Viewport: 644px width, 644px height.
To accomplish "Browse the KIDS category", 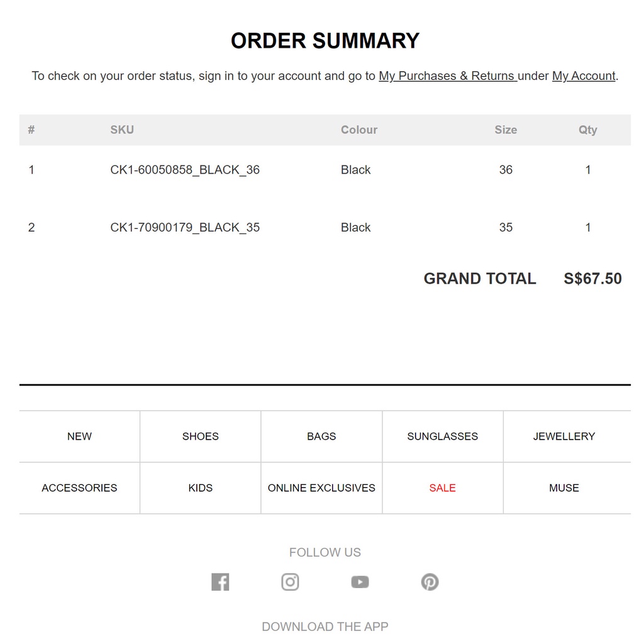I will (x=201, y=488).
